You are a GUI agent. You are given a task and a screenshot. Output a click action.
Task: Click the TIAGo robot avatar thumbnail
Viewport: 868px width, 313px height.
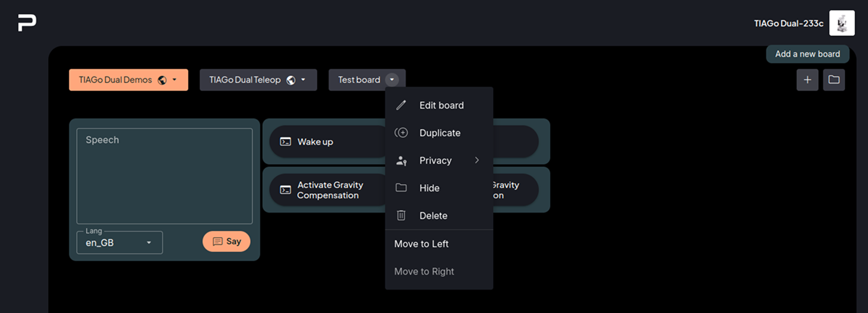[x=841, y=23]
